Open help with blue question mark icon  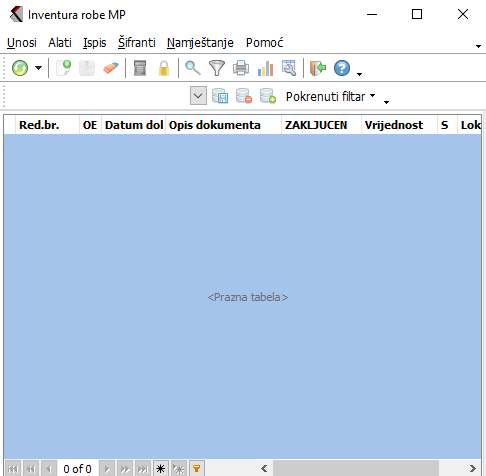coord(342,68)
